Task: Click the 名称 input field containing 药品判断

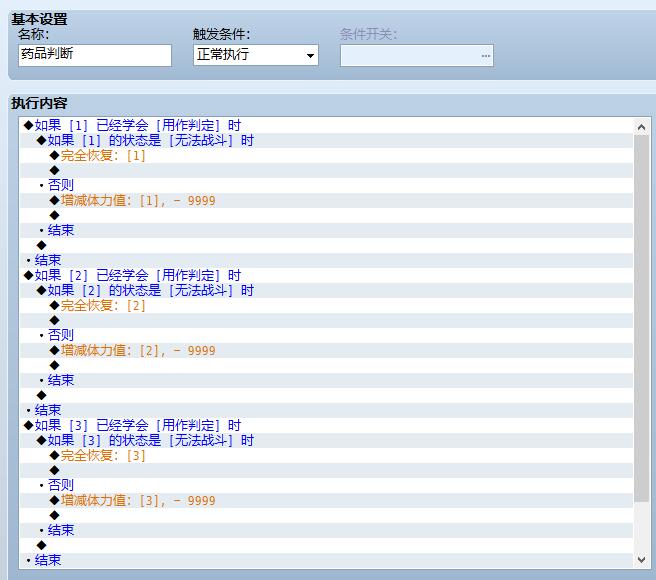Action: pyautogui.click(x=95, y=55)
